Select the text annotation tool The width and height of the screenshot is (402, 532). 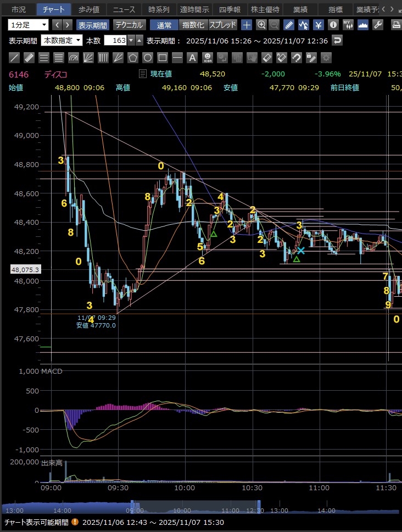[192, 58]
